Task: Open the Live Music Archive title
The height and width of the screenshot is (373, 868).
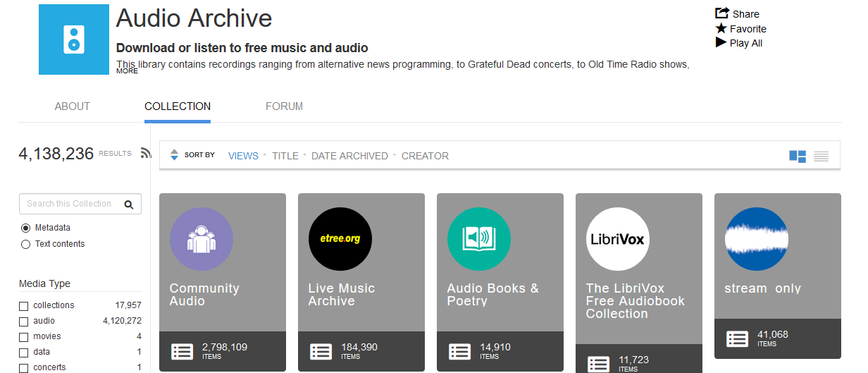Action: (342, 295)
